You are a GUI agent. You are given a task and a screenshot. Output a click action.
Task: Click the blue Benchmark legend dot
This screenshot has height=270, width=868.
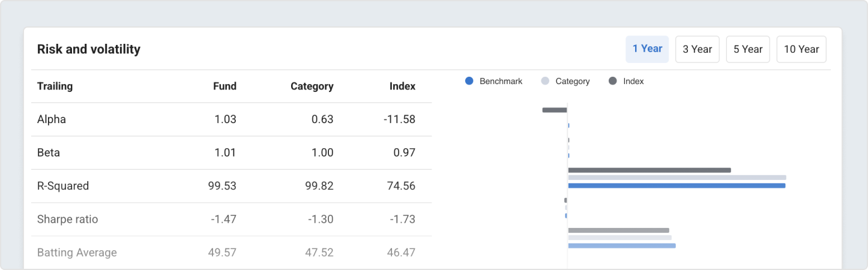(x=469, y=81)
